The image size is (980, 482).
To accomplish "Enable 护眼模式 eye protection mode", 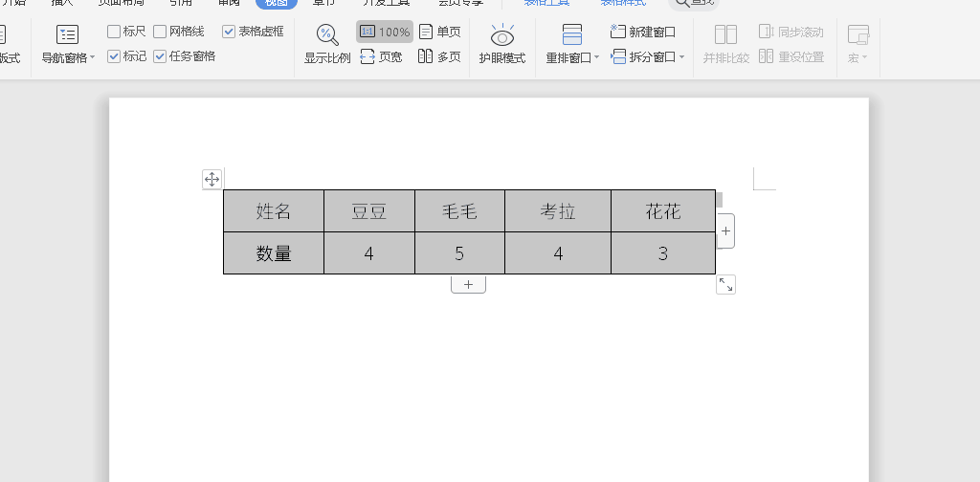I will 502,43.
